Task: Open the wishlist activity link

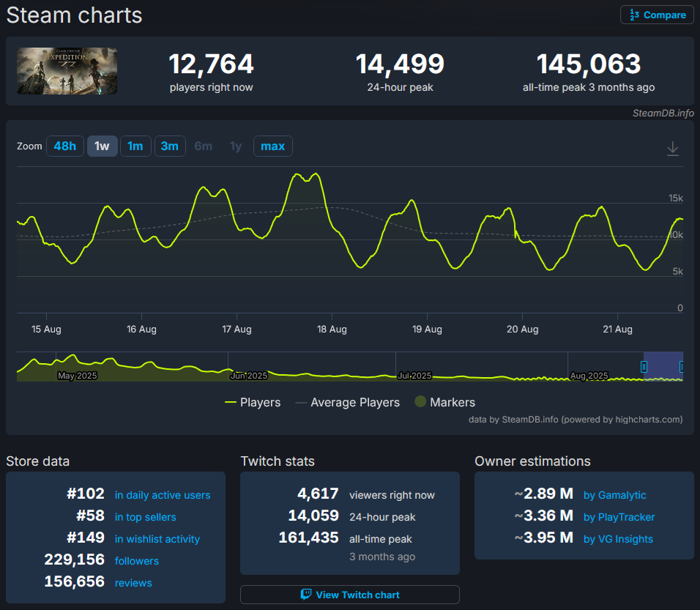Action: point(157,539)
